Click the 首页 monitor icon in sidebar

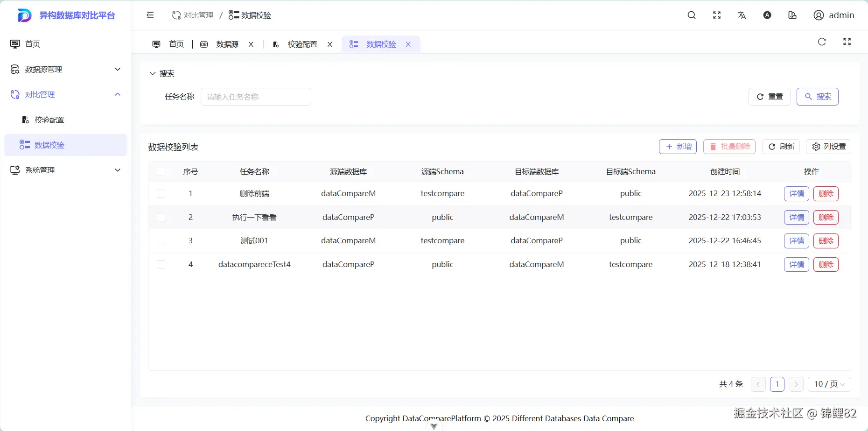[15, 44]
